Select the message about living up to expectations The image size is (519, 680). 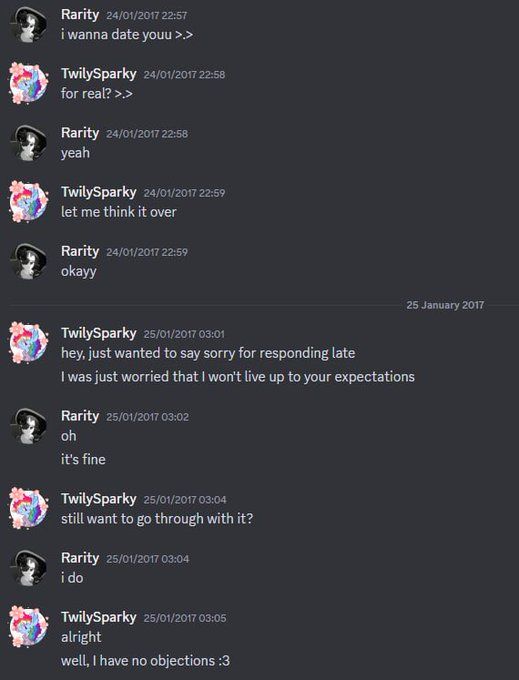point(238,377)
